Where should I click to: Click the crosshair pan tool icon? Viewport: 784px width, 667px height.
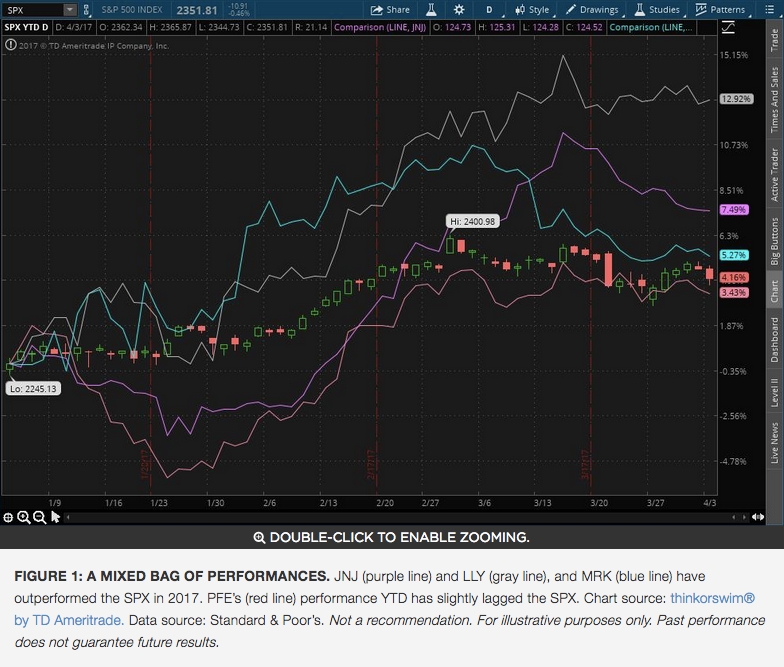tap(8, 518)
